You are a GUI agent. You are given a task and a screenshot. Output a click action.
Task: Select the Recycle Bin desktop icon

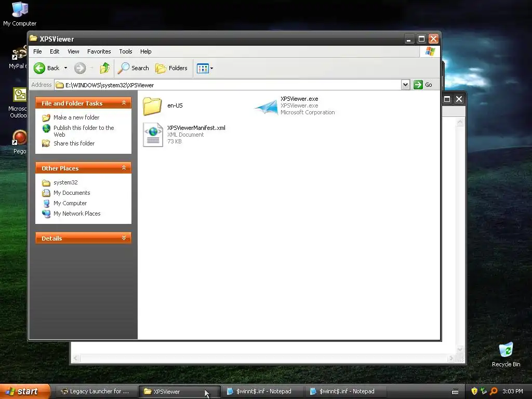pyautogui.click(x=506, y=354)
